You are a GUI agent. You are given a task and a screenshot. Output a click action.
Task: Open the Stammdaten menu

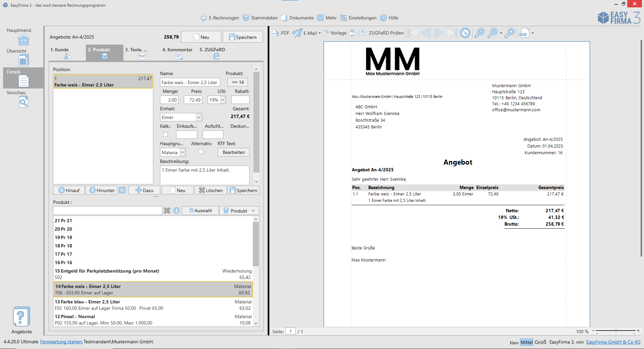260,18
